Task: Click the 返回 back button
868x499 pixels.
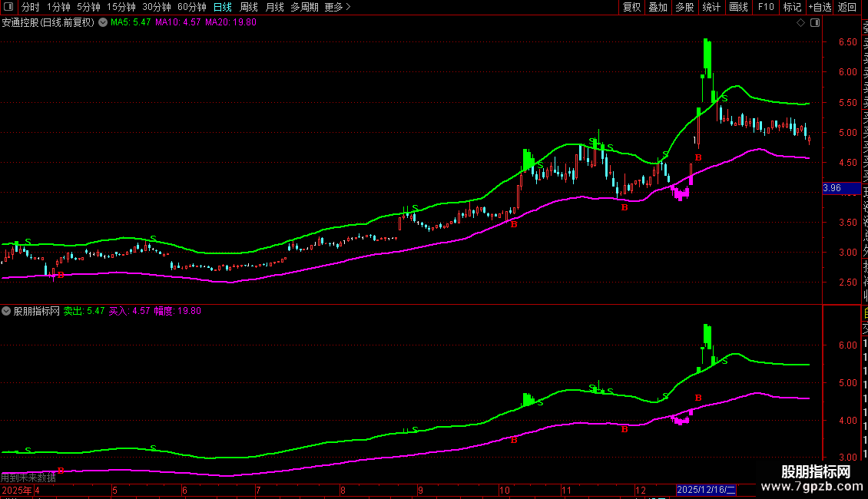Action: (x=847, y=7)
